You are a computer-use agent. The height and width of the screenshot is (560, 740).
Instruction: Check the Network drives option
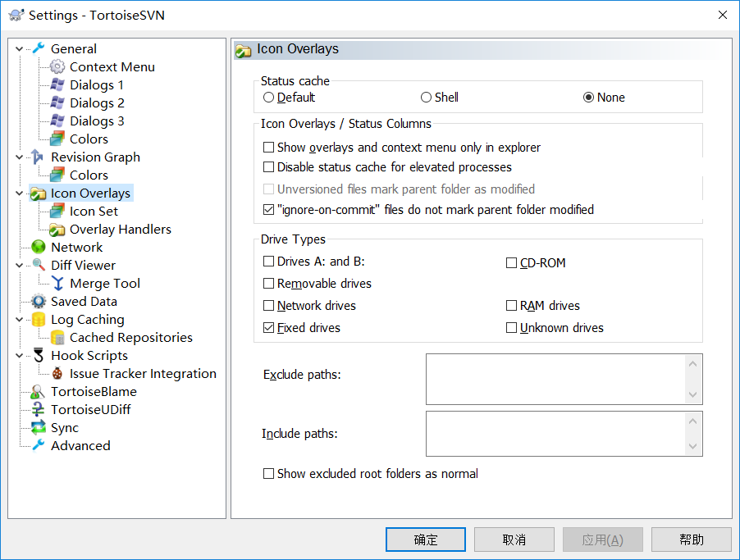click(x=268, y=306)
